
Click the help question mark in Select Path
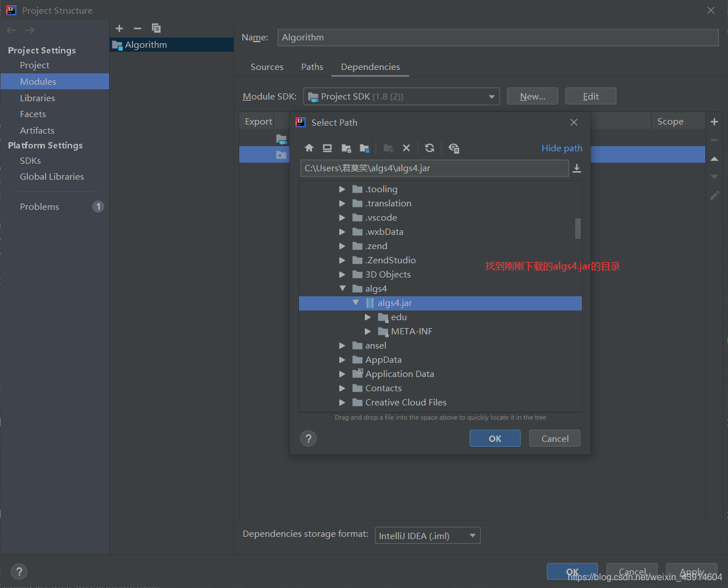[x=308, y=438]
